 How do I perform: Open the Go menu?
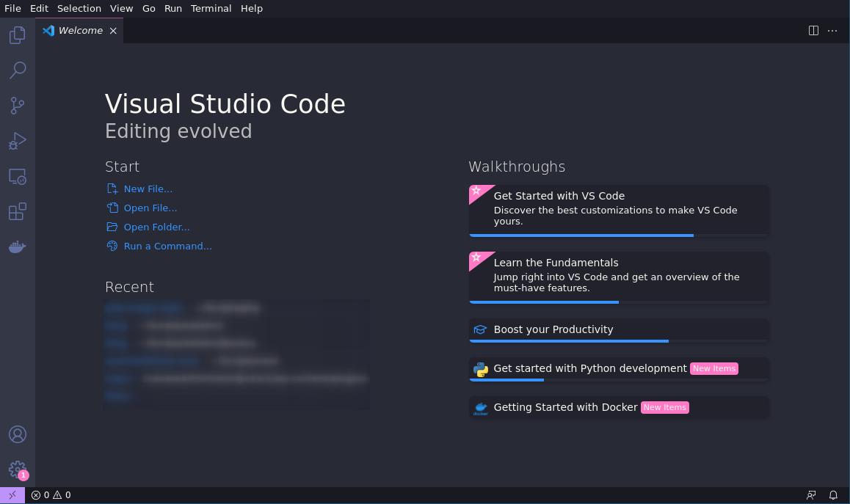(149, 8)
